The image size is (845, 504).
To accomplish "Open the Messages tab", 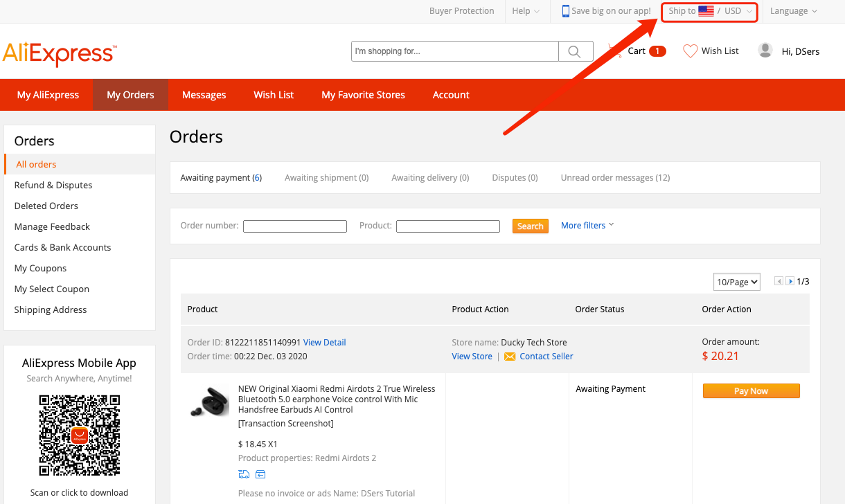I will (x=204, y=95).
